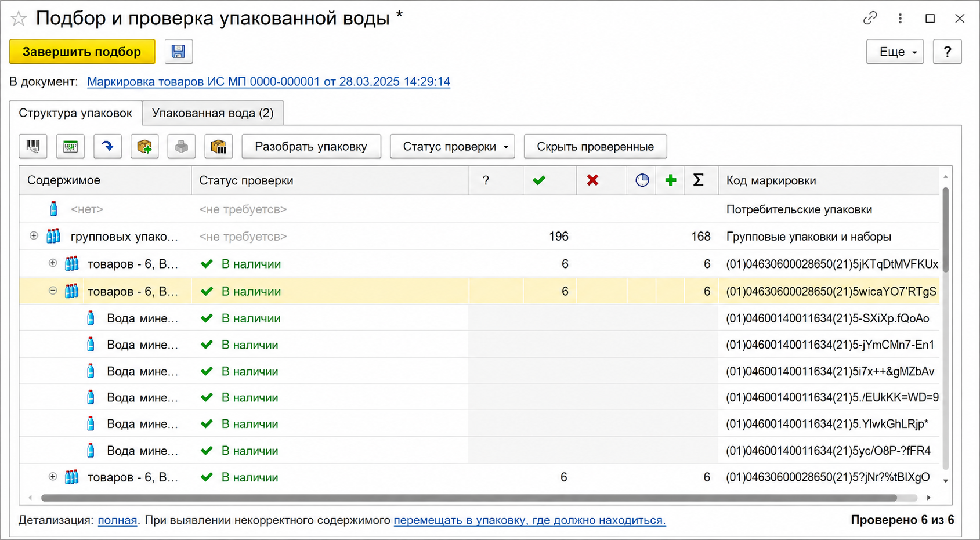Viewport: 980px width, 540px height.
Task: Click the bottle icon of the 5yc/O8P-?fFR4 row
Action: pyautogui.click(x=91, y=450)
